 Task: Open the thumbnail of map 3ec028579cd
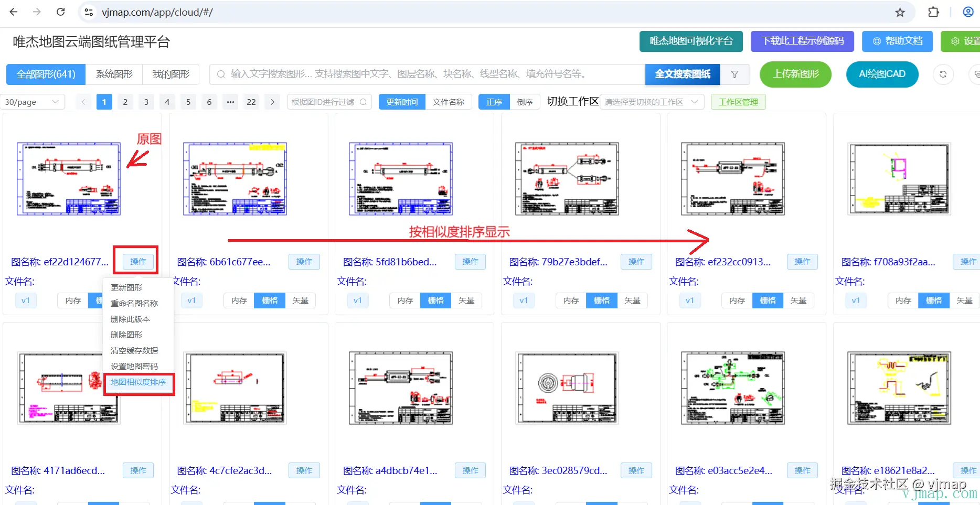point(567,388)
